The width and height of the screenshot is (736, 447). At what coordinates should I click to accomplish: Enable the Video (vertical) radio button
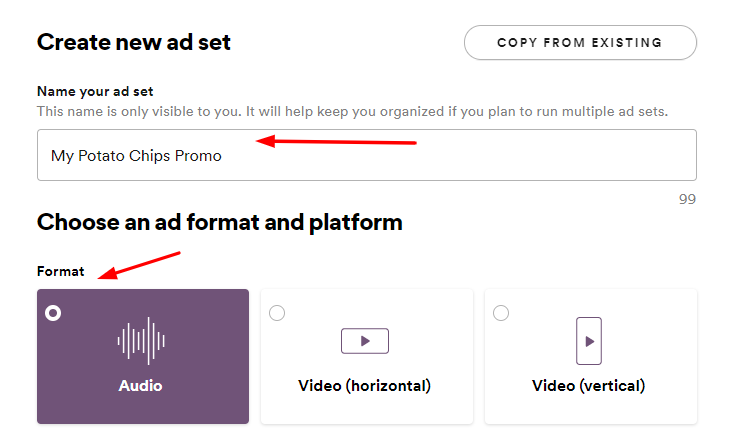[501, 313]
